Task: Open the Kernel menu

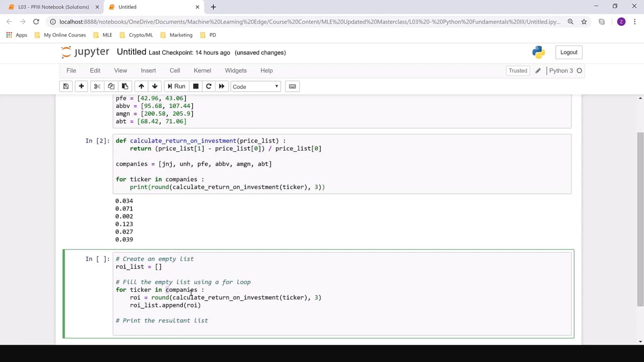Action: tap(202, 71)
